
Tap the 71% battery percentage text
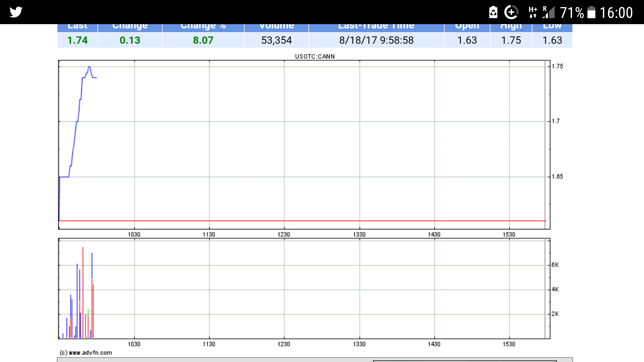click(572, 13)
